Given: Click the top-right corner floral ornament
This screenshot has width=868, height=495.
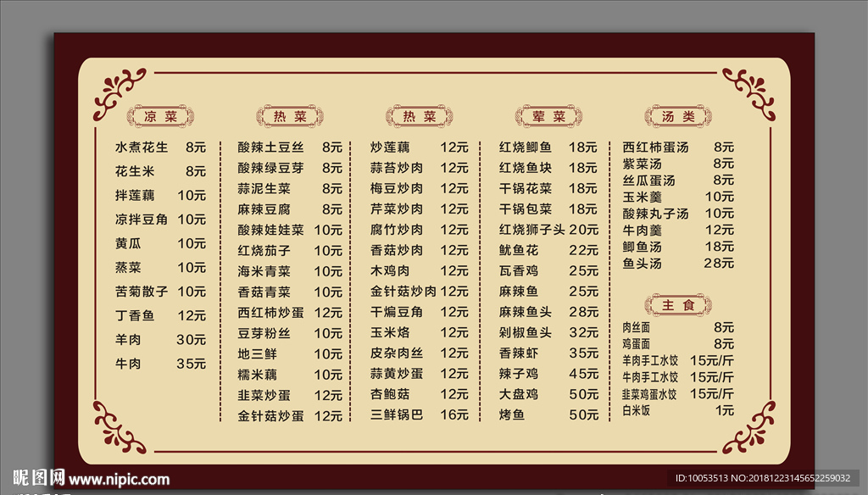Looking at the screenshot, I should [749, 95].
